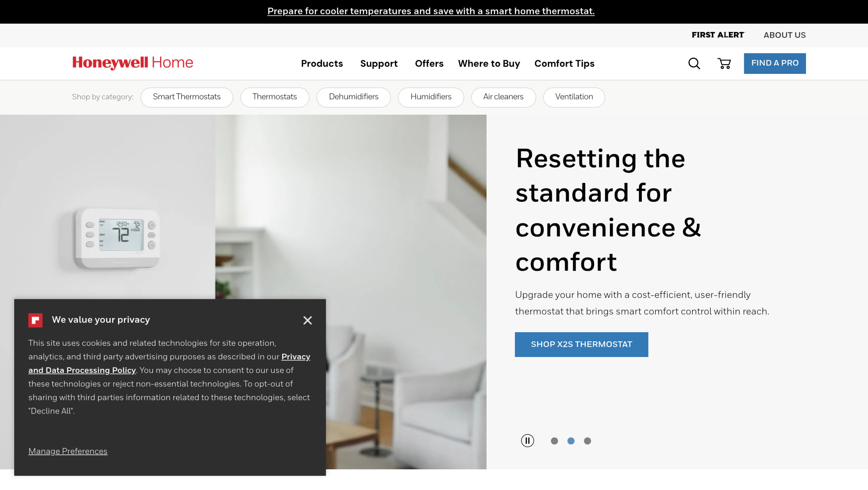Go to the first carousel slide dot

click(x=554, y=441)
